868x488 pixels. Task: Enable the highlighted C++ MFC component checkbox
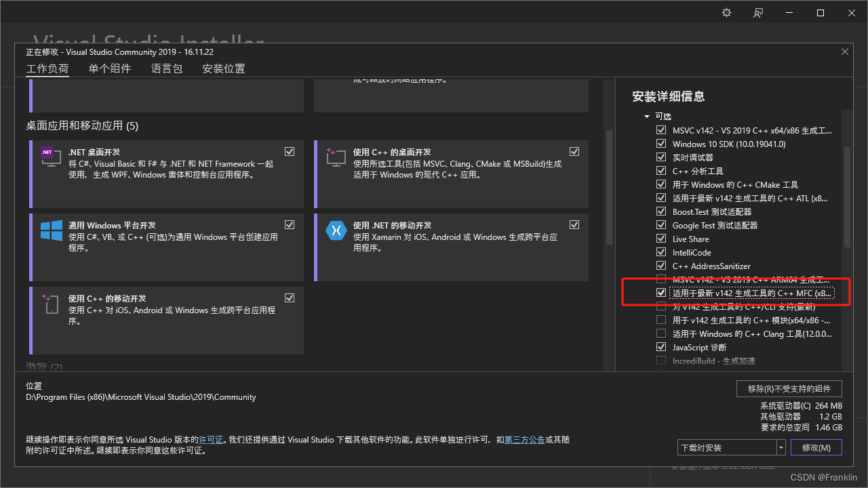tap(661, 293)
